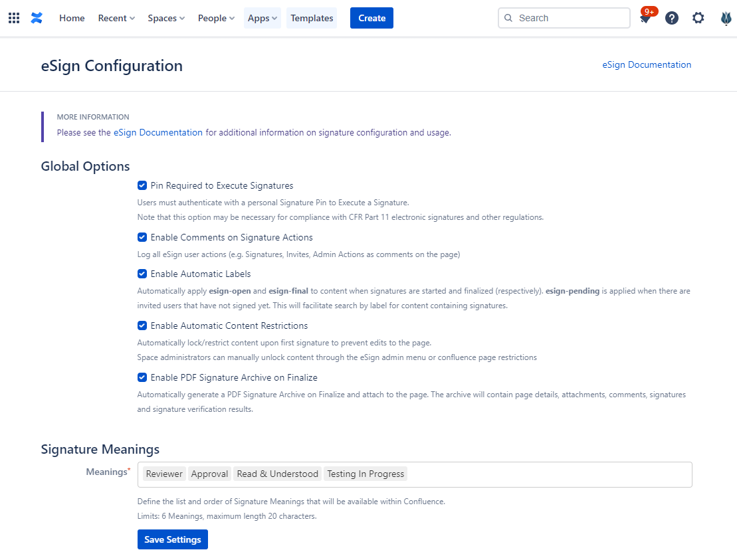Click the Confluence logo icon
Viewport: 737px width, 560px height.
(x=37, y=18)
